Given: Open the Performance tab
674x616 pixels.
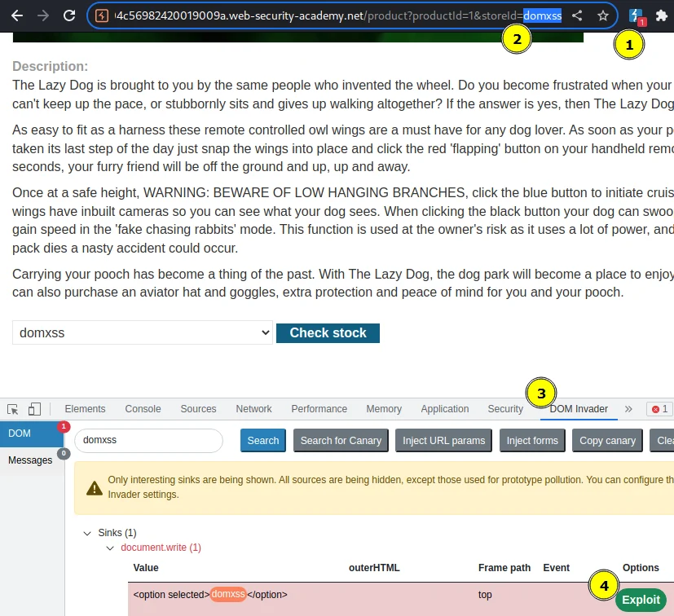Looking at the screenshot, I should [x=319, y=409].
